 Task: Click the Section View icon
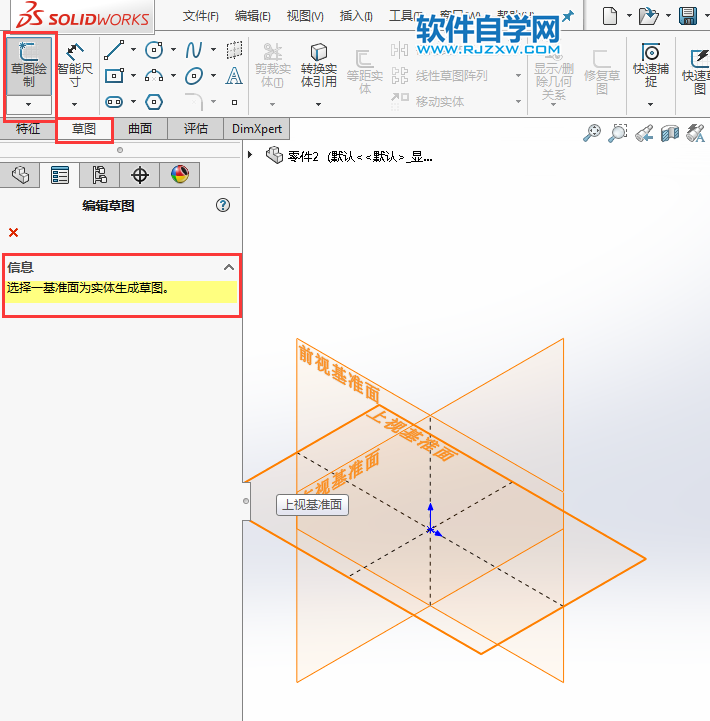pos(670,133)
